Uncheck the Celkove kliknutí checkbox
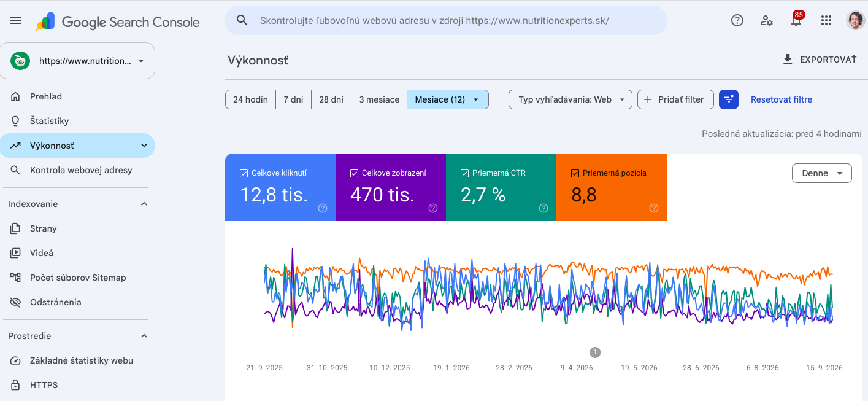The image size is (868, 401). (244, 173)
